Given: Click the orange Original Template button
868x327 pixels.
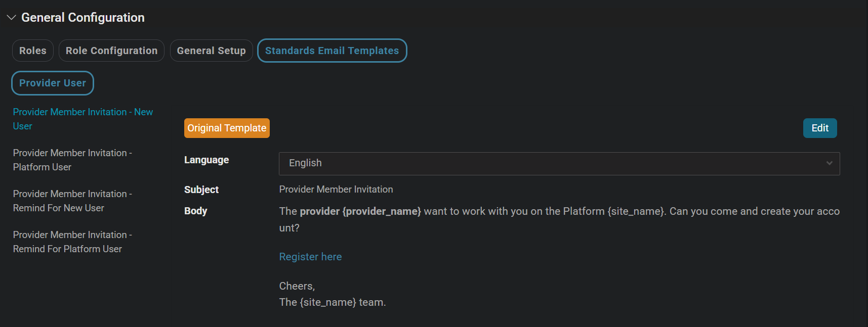Looking at the screenshot, I should point(227,128).
